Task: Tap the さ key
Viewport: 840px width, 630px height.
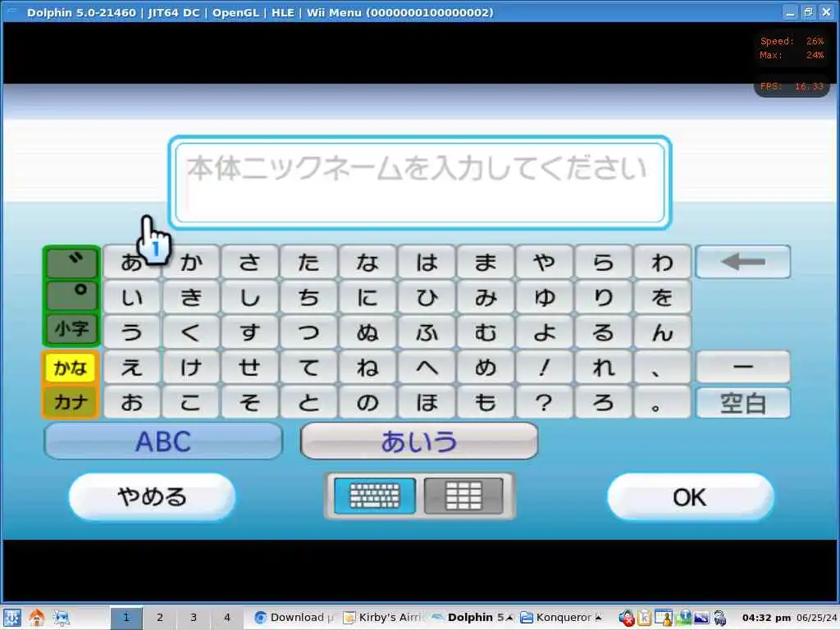Action: pyautogui.click(x=249, y=262)
